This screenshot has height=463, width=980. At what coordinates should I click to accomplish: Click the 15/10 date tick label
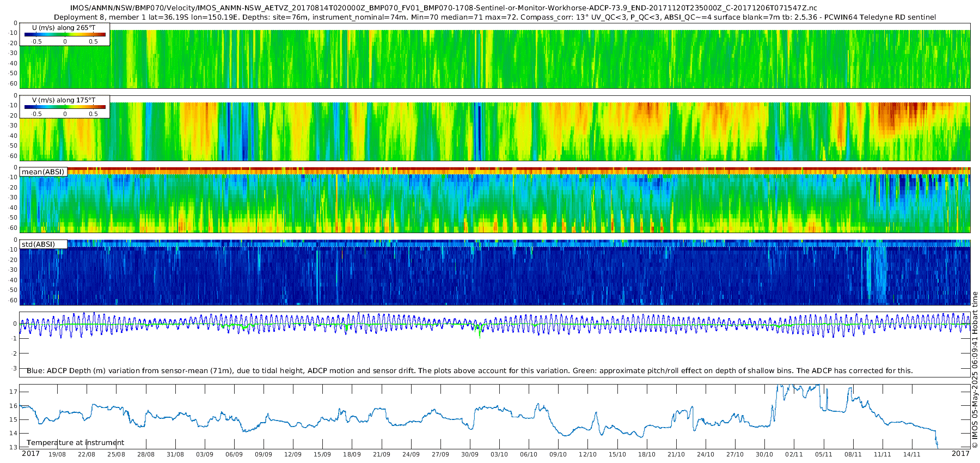point(617,454)
